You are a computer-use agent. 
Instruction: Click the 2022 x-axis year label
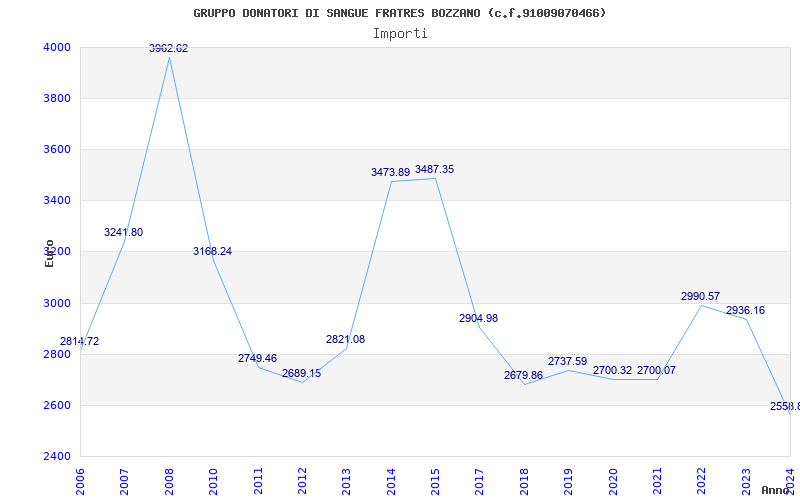coord(701,481)
